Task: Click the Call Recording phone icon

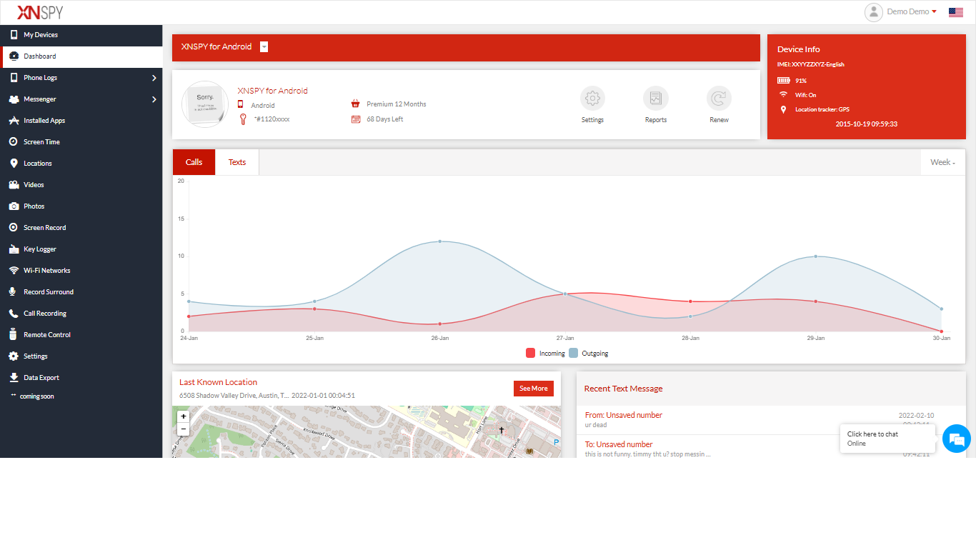Action: point(14,314)
